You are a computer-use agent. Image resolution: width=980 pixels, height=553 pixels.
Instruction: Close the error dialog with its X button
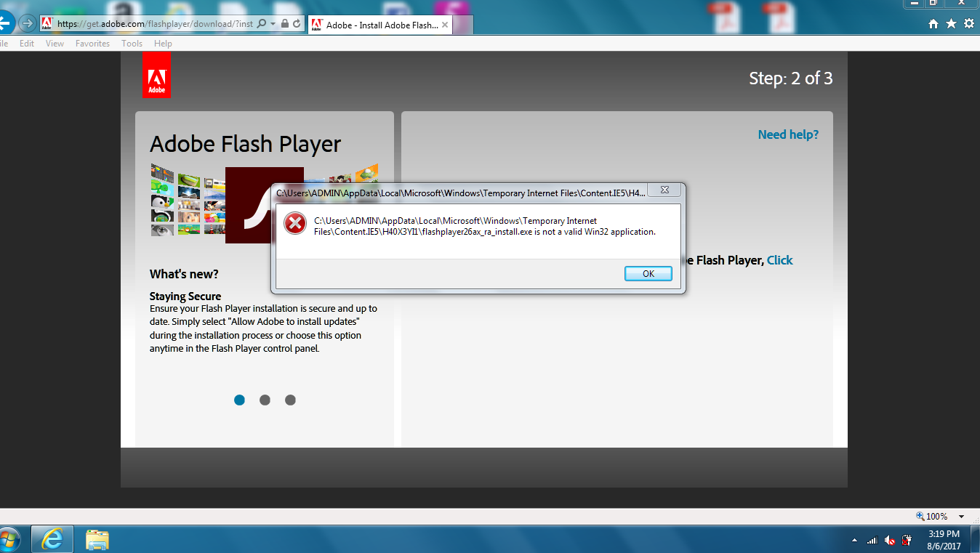pos(664,190)
